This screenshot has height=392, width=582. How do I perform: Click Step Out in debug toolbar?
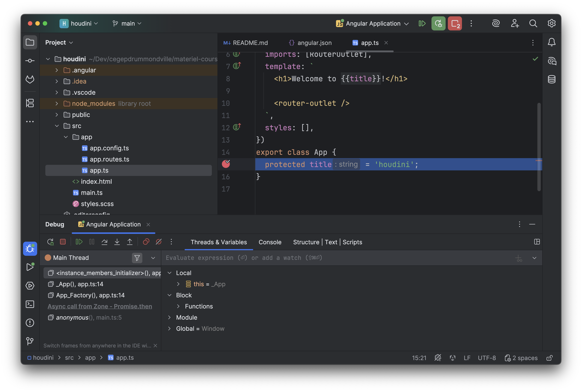point(130,242)
